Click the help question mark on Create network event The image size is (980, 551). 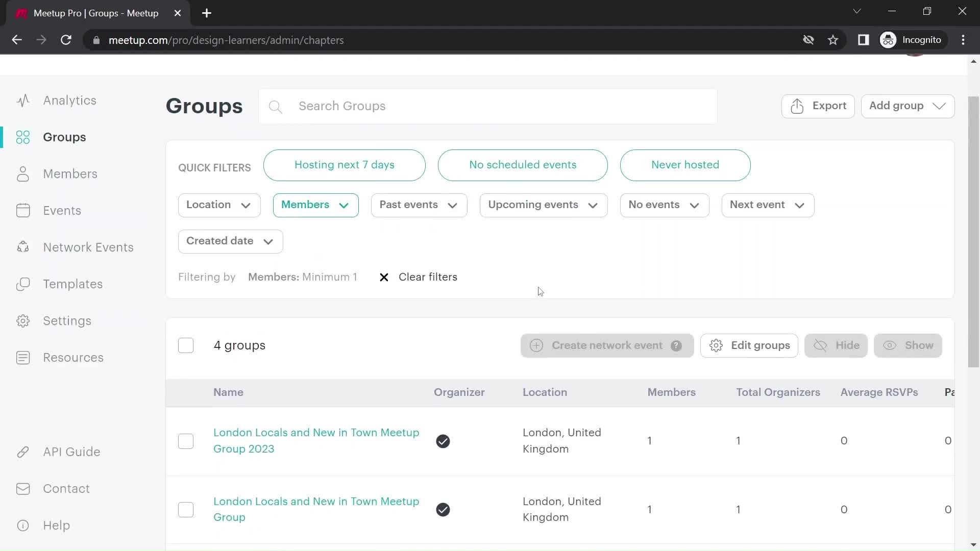(676, 346)
